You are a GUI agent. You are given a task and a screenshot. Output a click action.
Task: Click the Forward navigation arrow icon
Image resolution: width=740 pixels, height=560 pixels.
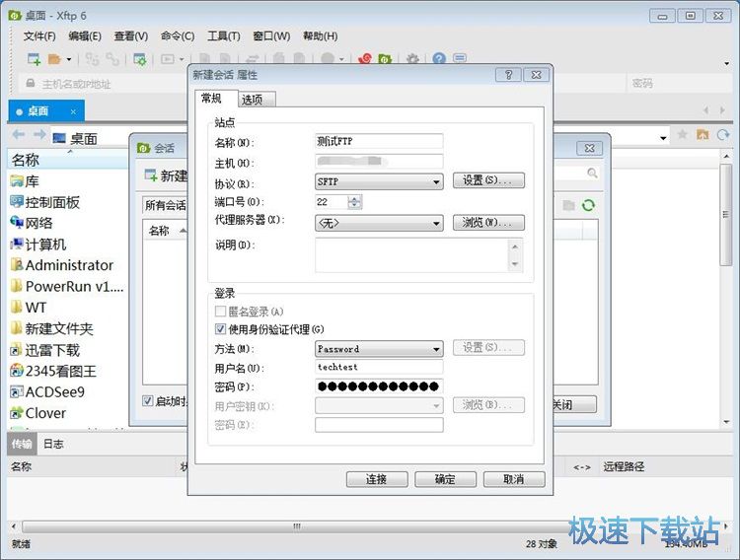(39, 135)
